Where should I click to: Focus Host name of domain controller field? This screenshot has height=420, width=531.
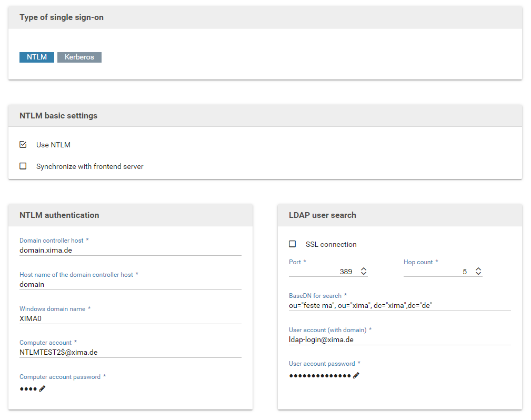[130, 284]
